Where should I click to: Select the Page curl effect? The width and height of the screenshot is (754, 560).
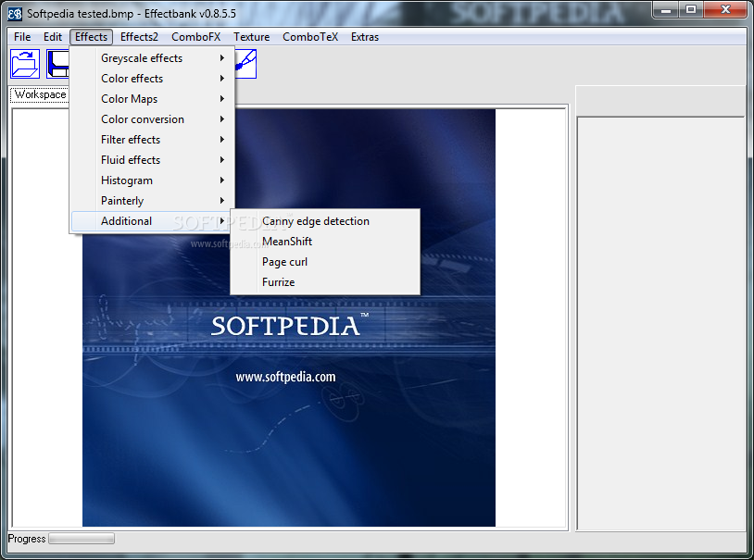click(325, 262)
